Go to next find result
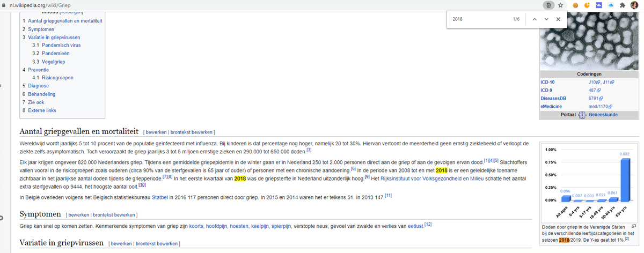Screen dimensions: 644x253 546,19
